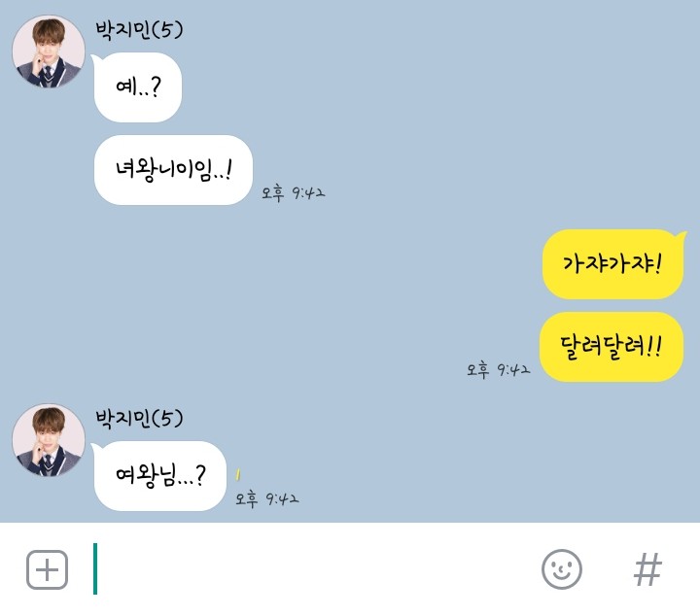Open the emoticon smiley picker
Viewport: 700px width, 616px height.
562,569
